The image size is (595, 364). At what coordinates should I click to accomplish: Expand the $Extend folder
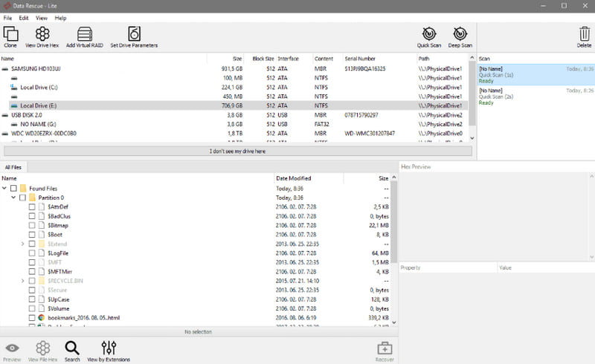point(23,244)
